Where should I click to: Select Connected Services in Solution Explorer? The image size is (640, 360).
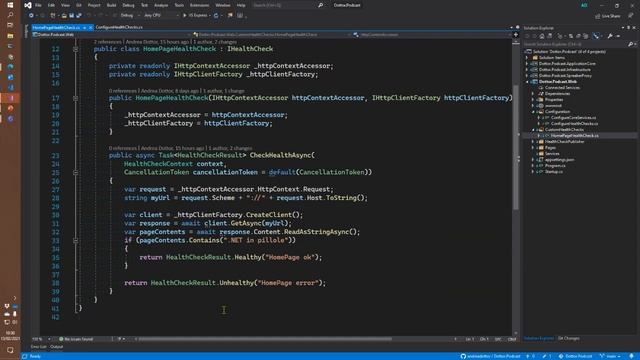(x=562, y=87)
